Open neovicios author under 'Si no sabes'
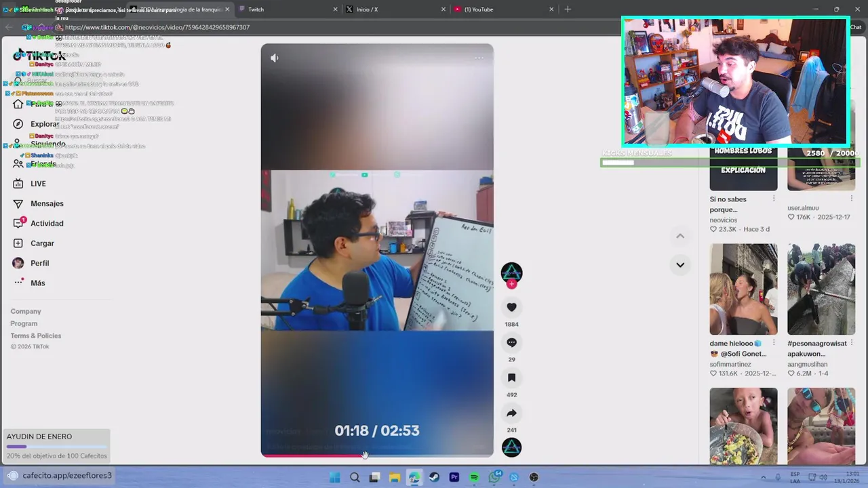 tap(724, 220)
